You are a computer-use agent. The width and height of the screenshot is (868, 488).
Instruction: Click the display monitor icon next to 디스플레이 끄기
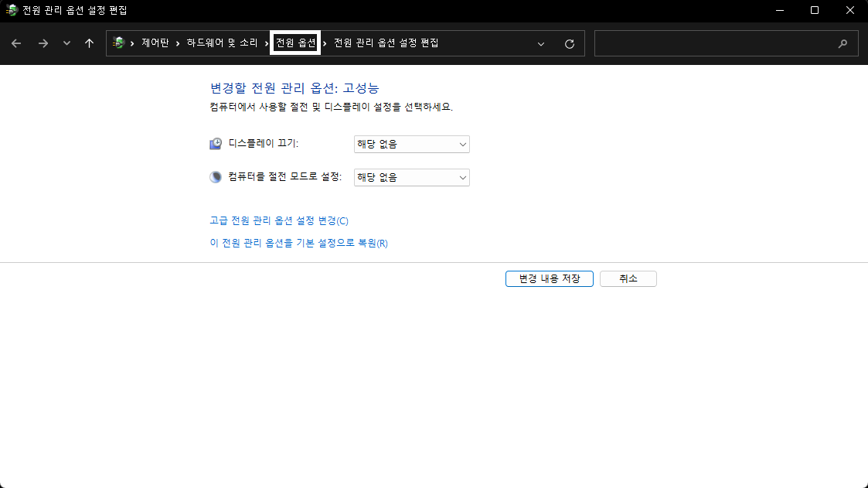point(215,144)
